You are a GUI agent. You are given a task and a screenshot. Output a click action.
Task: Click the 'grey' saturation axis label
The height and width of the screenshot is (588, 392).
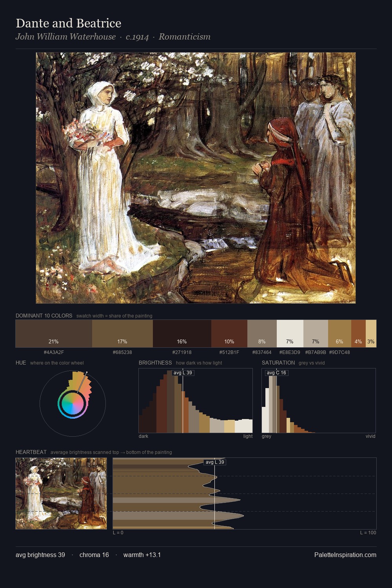(x=267, y=436)
